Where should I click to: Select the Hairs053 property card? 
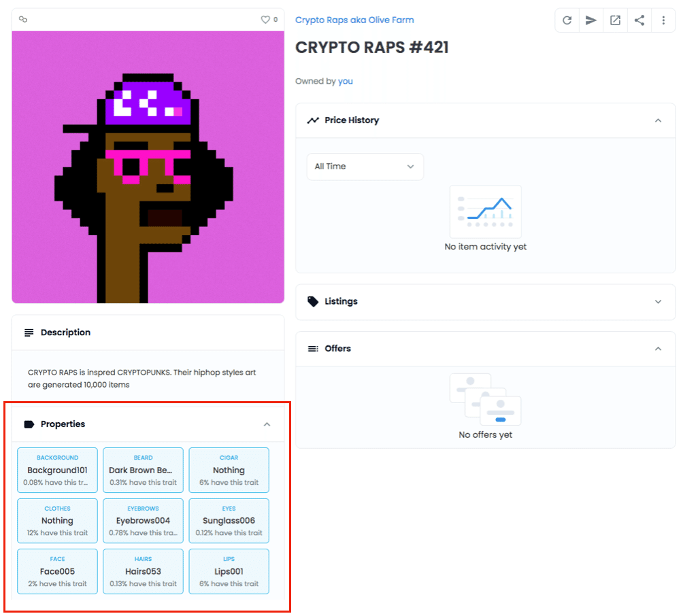point(144,571)
